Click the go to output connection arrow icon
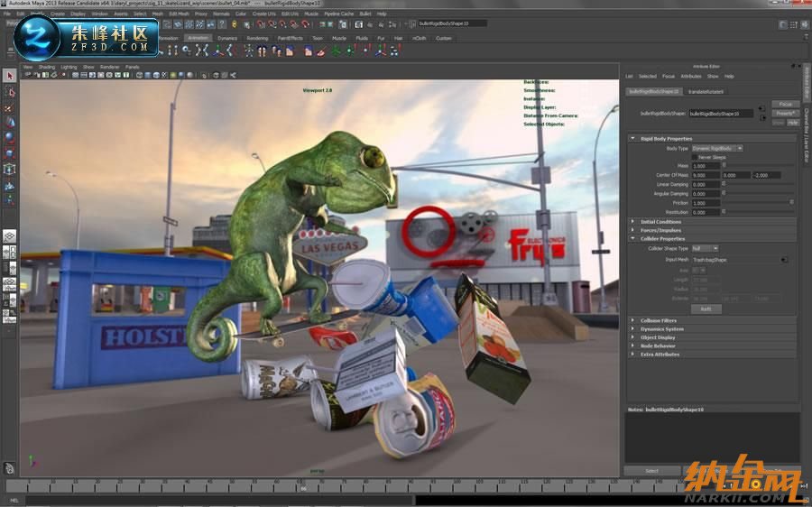The width and height of the screenshot is (812, 507). pyautogui.click(x=762, y=118)
